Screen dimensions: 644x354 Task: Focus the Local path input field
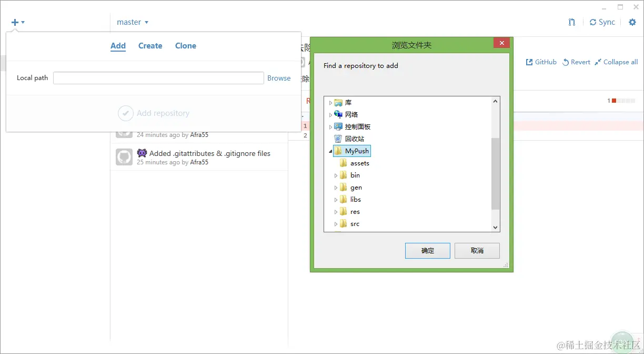point(158,78)
